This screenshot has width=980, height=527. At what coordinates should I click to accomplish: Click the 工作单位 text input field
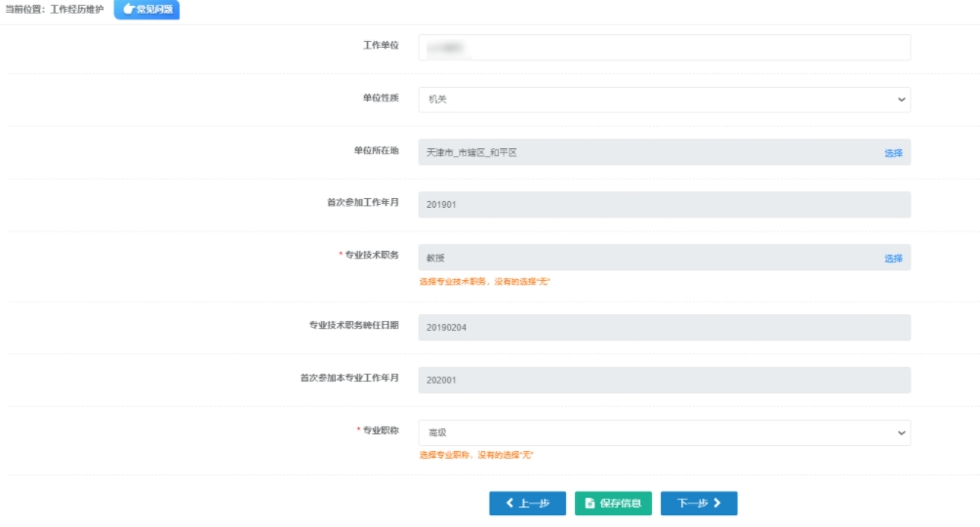tap(664, 47)
